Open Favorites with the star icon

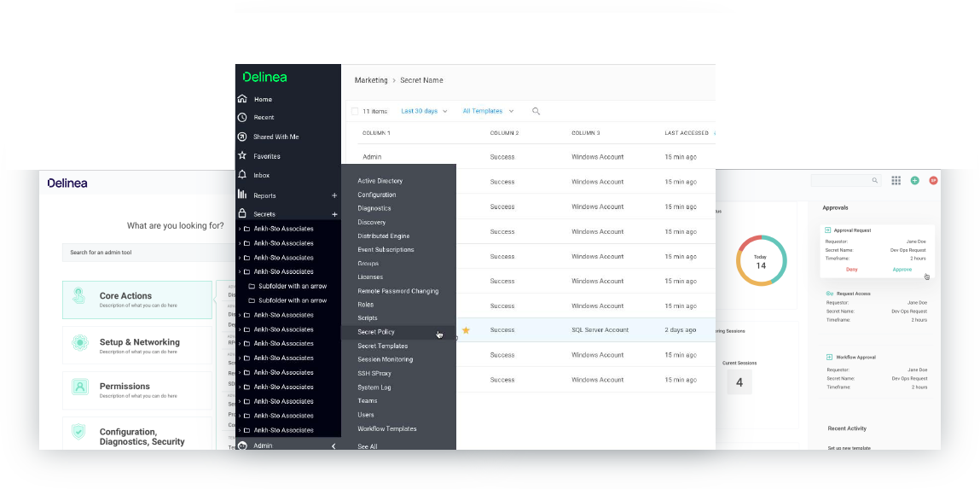pos(266,156)
